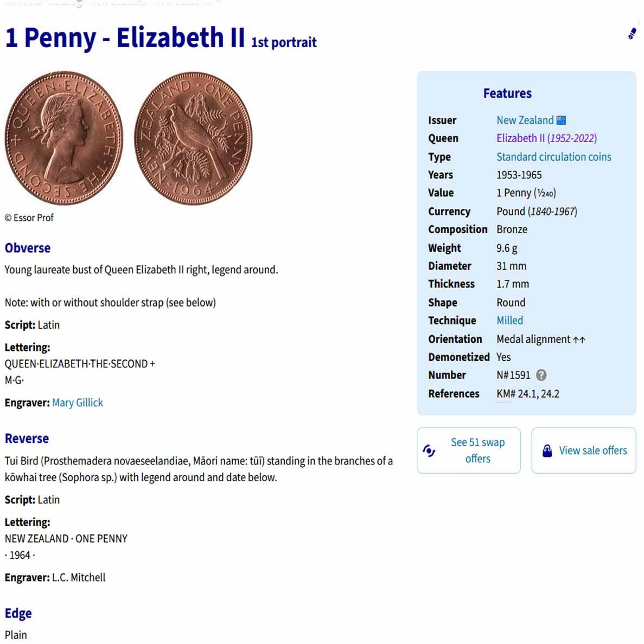Open the New Zealand issuer link
Image resolution: width=644 pixels, height=644 pixels.
525,120
